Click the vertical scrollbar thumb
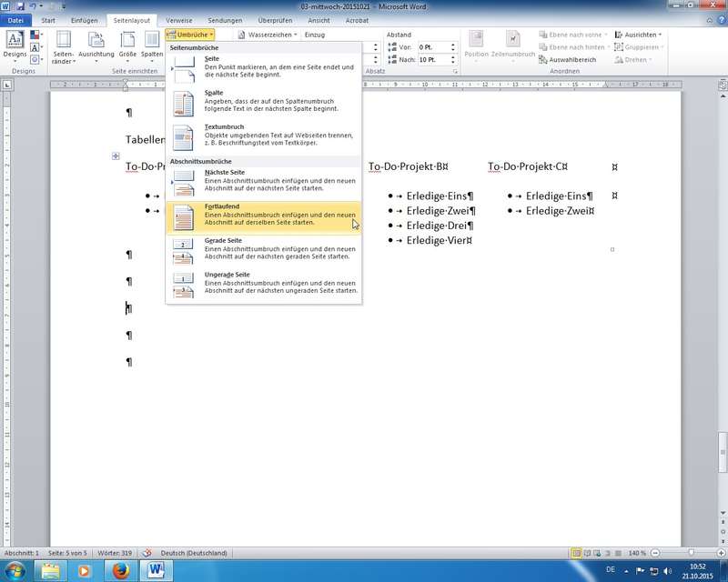The image size is (728, 582). [723, 452]
